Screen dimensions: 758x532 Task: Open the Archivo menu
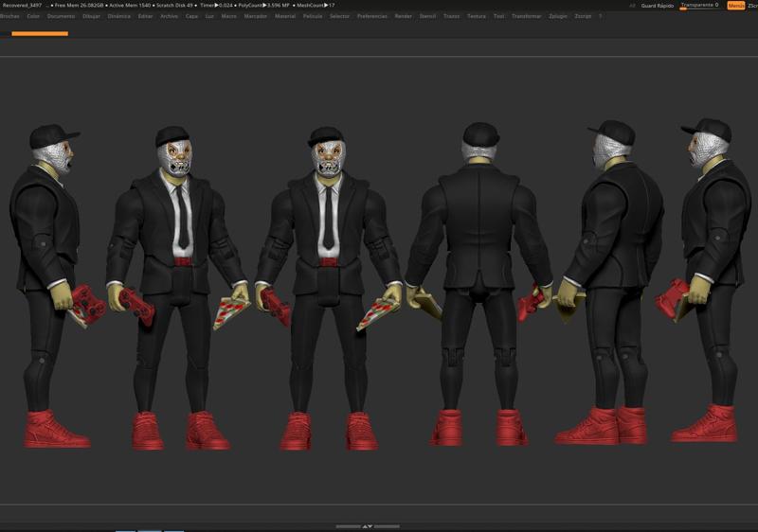point(170,16)
